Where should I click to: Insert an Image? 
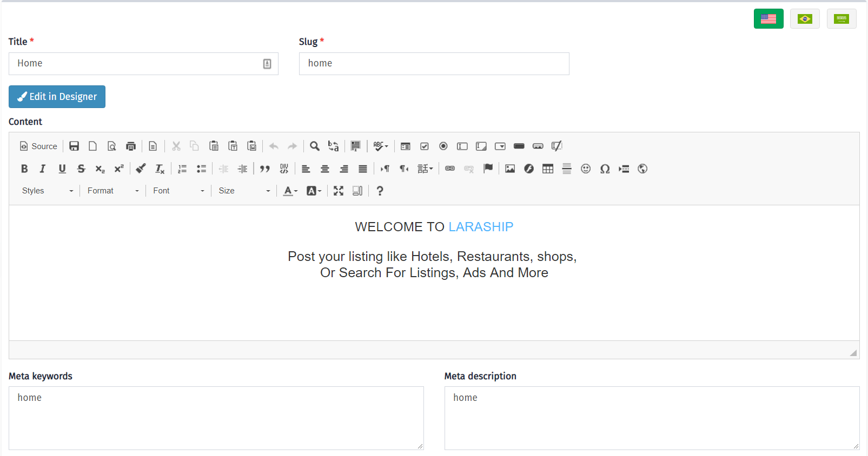tap(510, 169)
